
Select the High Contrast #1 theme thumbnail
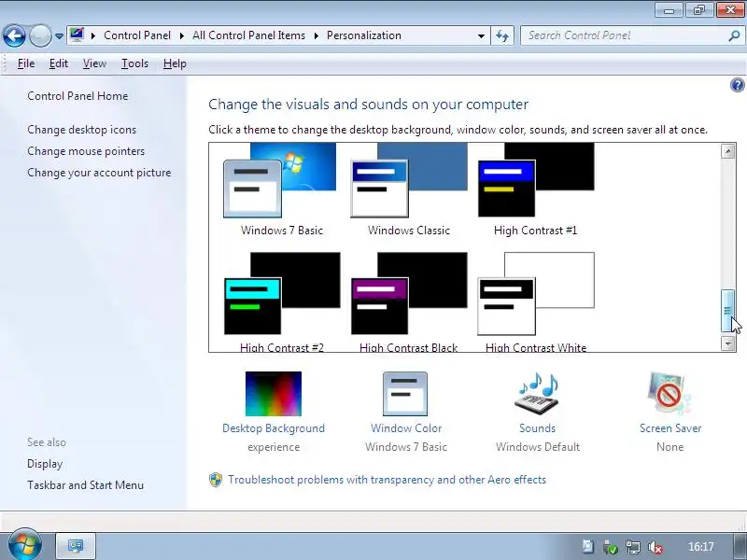[x=536, y=180]
